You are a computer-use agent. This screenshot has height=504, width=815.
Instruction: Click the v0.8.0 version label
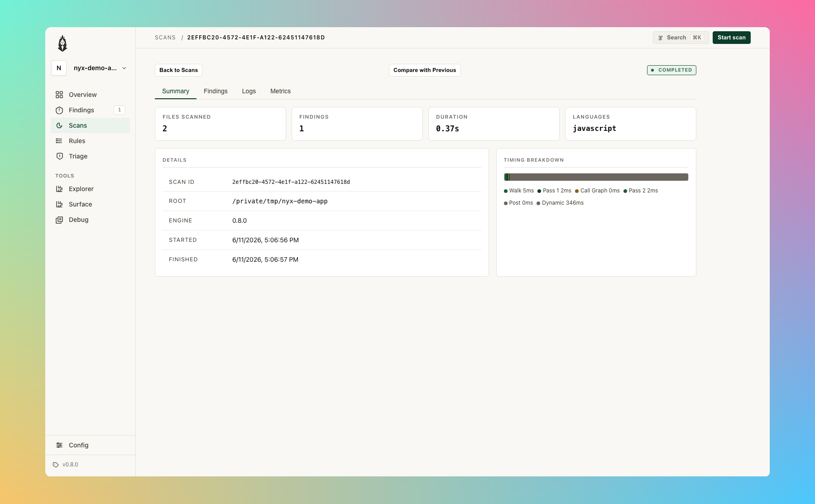click(70, 465)
